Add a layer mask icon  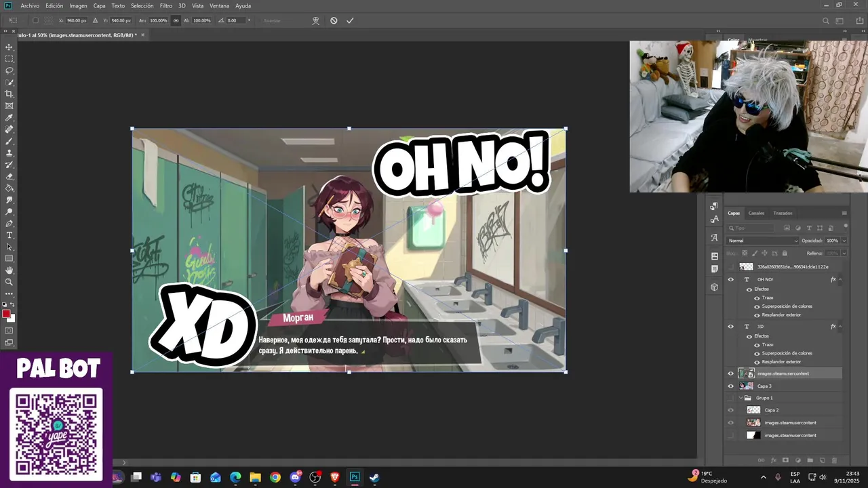[x=785, y=460]
